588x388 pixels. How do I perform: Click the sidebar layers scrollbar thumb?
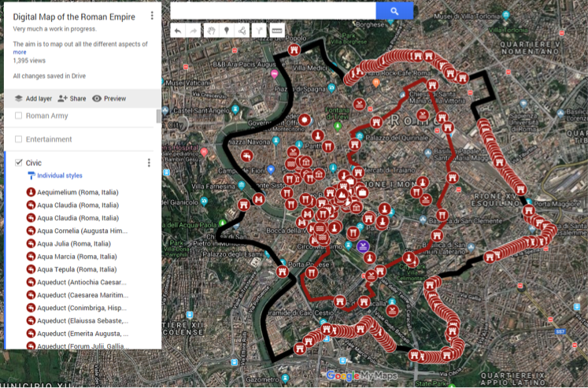pyautogui.click(x=159, y=116)
